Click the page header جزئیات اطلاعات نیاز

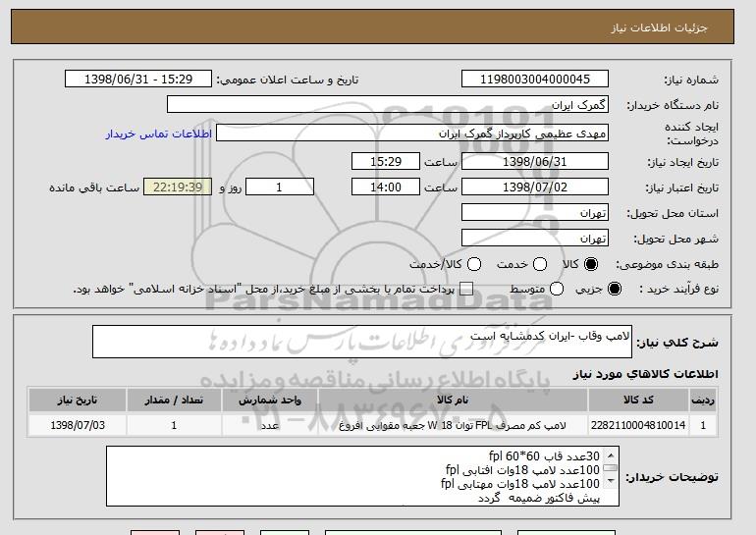click(x=659, y=27)
